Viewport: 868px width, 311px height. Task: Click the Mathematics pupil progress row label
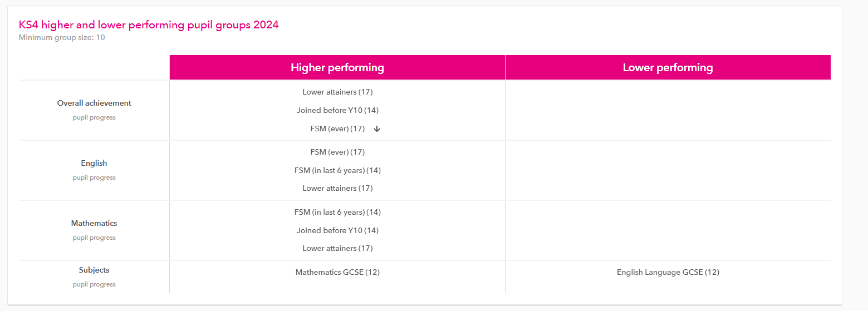94,223
